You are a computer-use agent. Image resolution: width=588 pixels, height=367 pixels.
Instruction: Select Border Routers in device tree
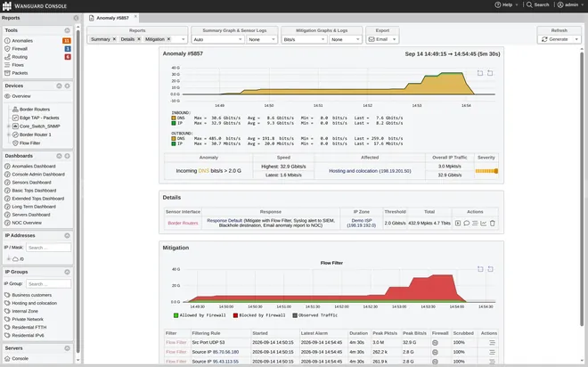[x=34, y=110]
